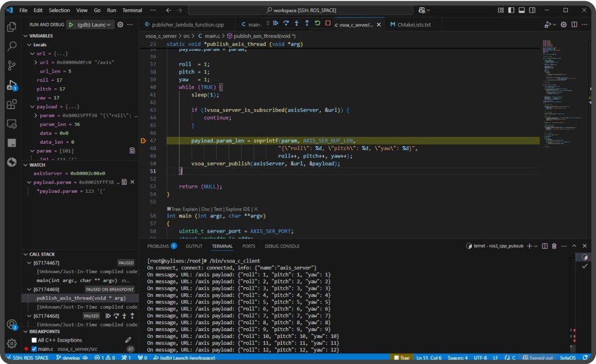596x364 pixels.
Task: Split the editor to the right
Action: 574,25
